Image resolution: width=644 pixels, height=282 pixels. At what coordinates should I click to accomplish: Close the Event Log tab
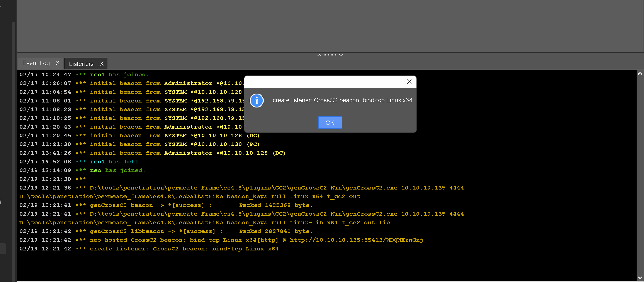point(58,63)
